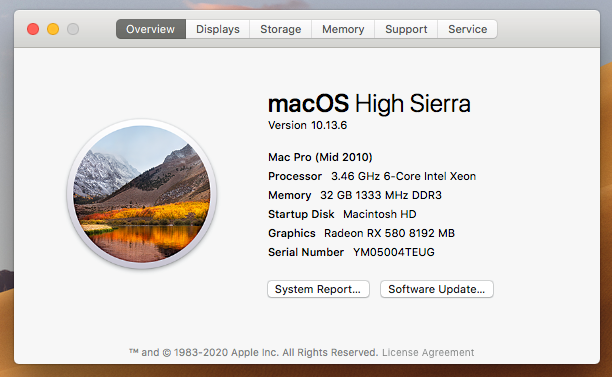Viewport: 612px width, 377px height.
Task: Click the High Sierra mountain logo
Action: coord(142,194)
